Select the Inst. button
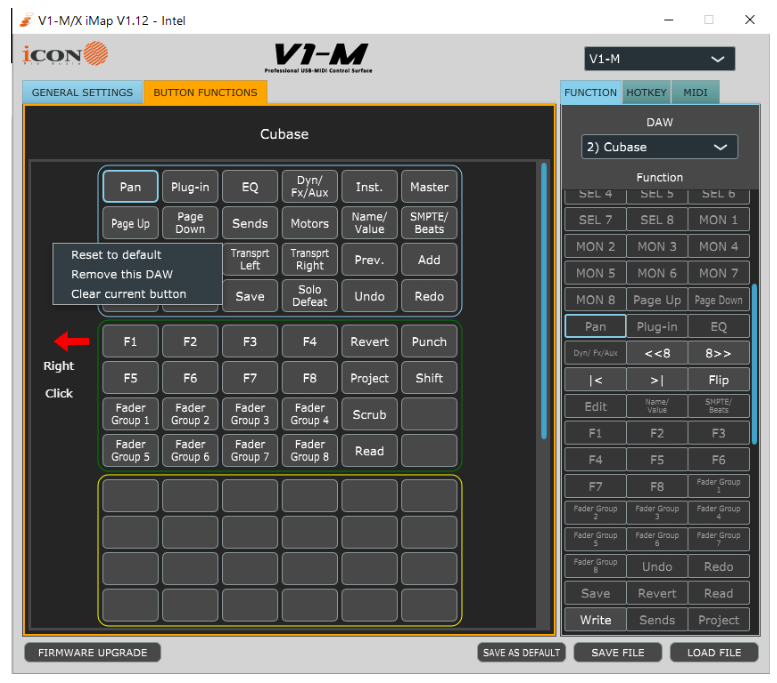This screenshot has height=683, width=777. [369, 187]
